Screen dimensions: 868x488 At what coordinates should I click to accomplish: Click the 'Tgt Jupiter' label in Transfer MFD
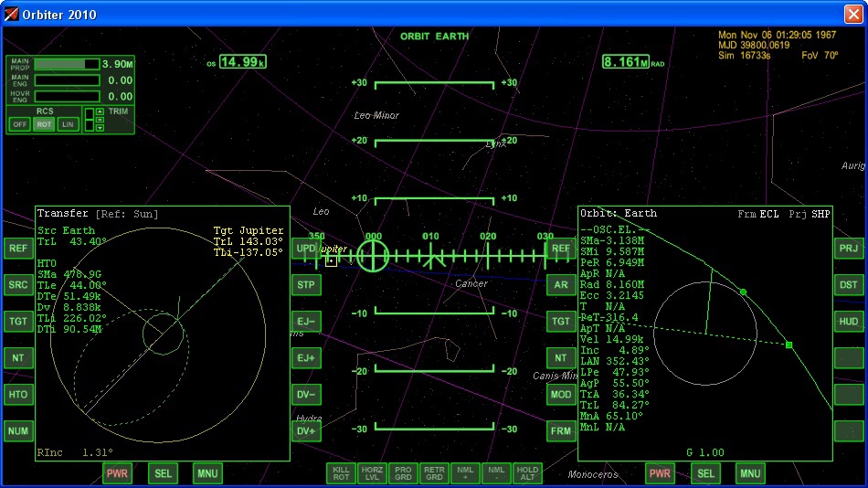(248, 230)
